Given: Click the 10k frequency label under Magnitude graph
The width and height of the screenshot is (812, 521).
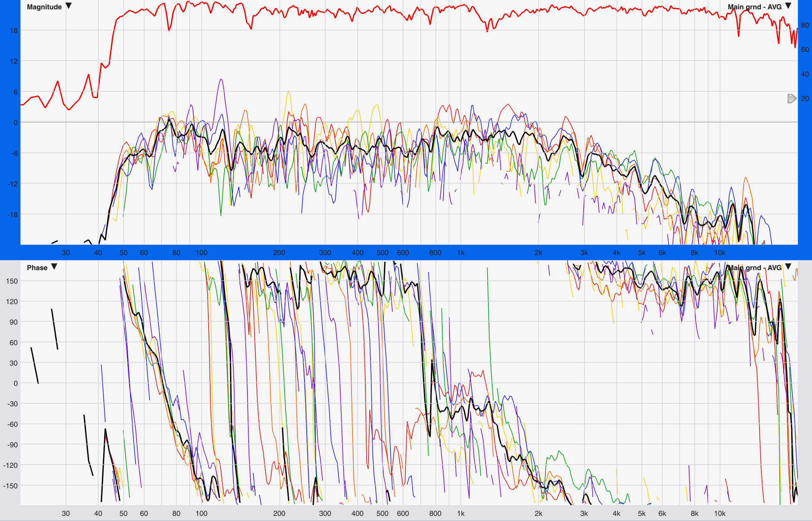Looking at the screenshot, I should (x=720, y=253).
